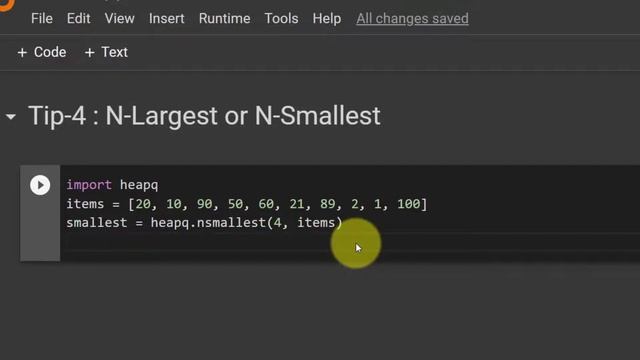The image size is (640, 360).
Task: Add a new Code cell
Action: (42, 52)
